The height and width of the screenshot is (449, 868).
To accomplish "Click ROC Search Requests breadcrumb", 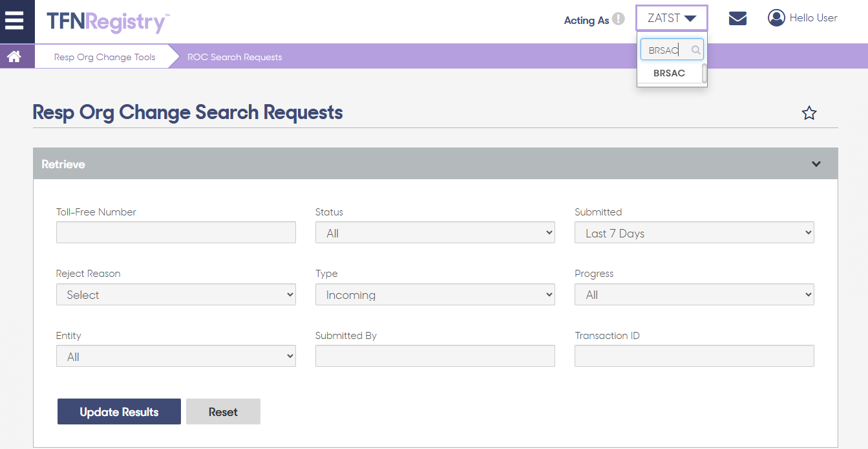I will coord(235,57).
